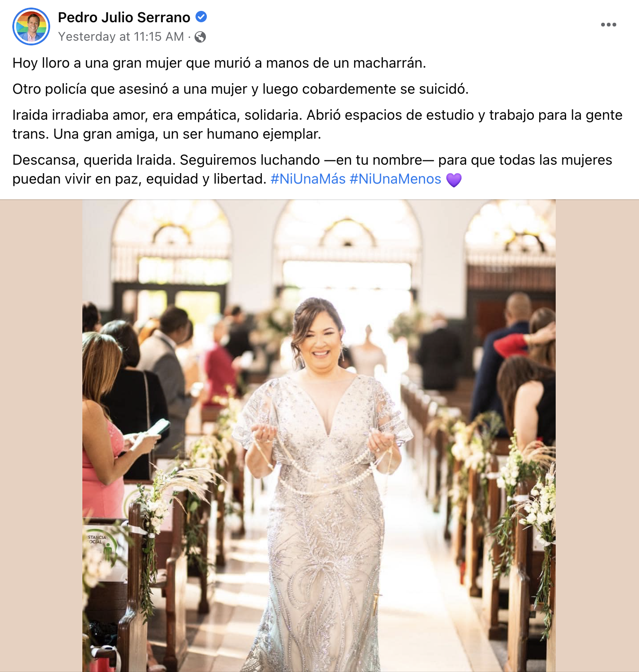The image size is (639, 672).
Task: Open the #NiUnaMás hashtag
Action: [308, 179]
